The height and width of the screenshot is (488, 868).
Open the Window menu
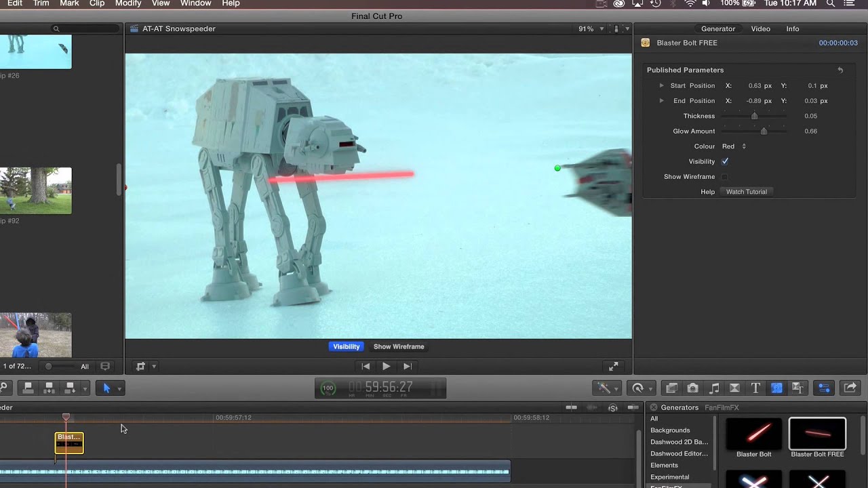[x=196, y=3]
